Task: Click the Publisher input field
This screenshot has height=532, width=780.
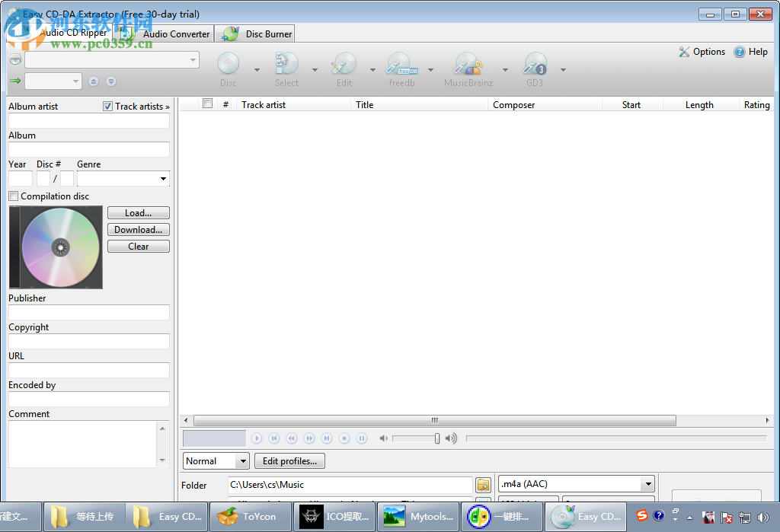Action: pyautogui.click(x=89, y=312)
